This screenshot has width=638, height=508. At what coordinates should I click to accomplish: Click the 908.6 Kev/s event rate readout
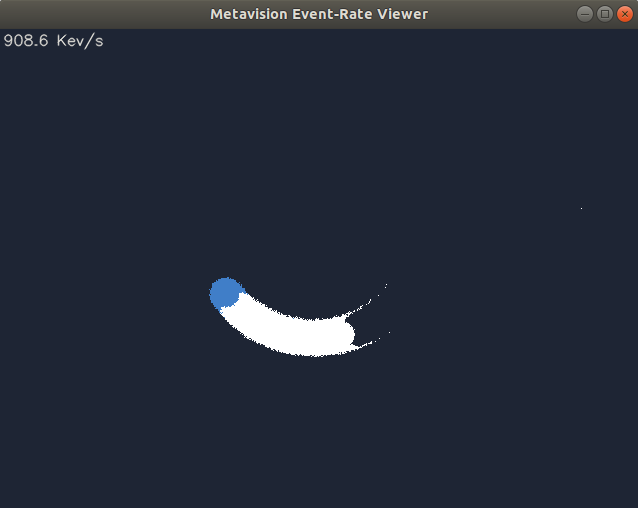click(x=53, y=41)
